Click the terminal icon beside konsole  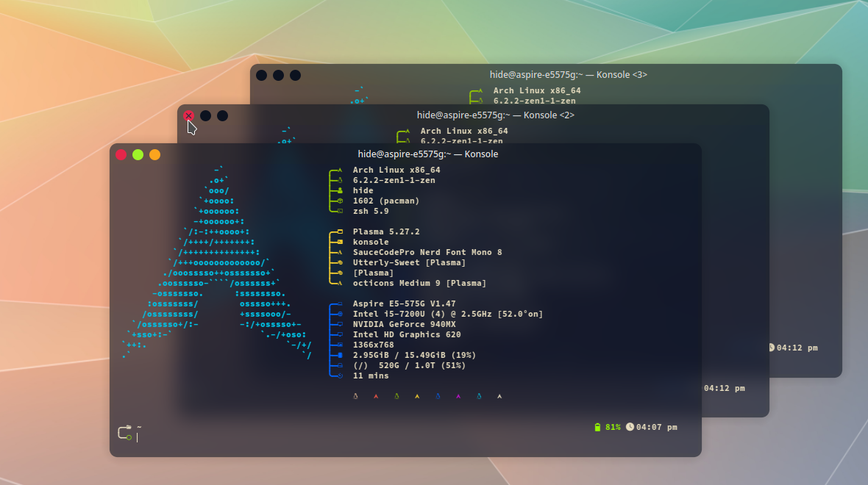(x=340, y=242)
